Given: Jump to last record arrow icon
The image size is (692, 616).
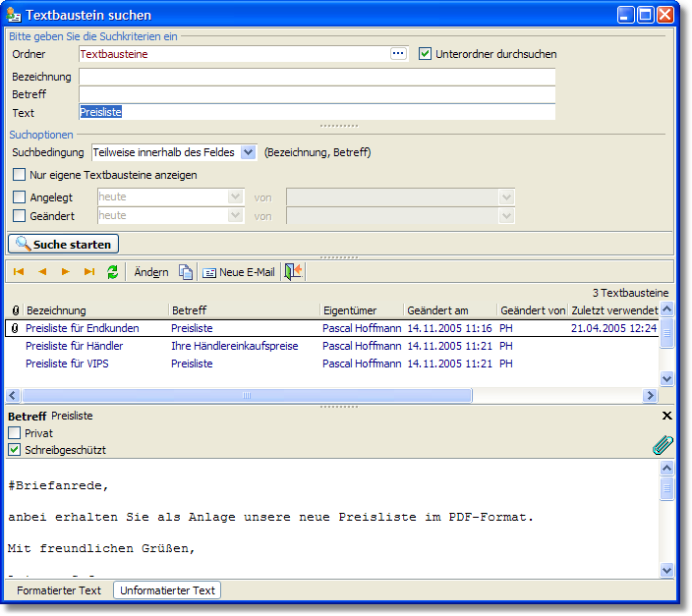Looking at the screenshot, I should 89,272.
